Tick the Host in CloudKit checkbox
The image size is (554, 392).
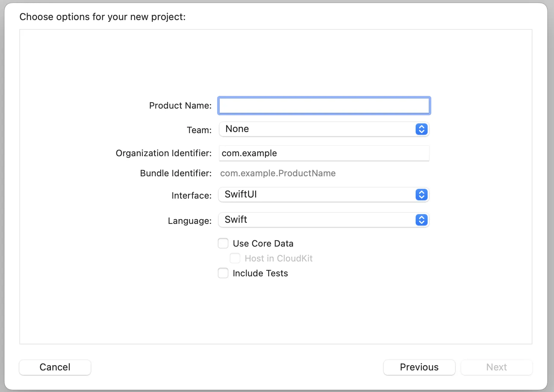pos(235,258)
